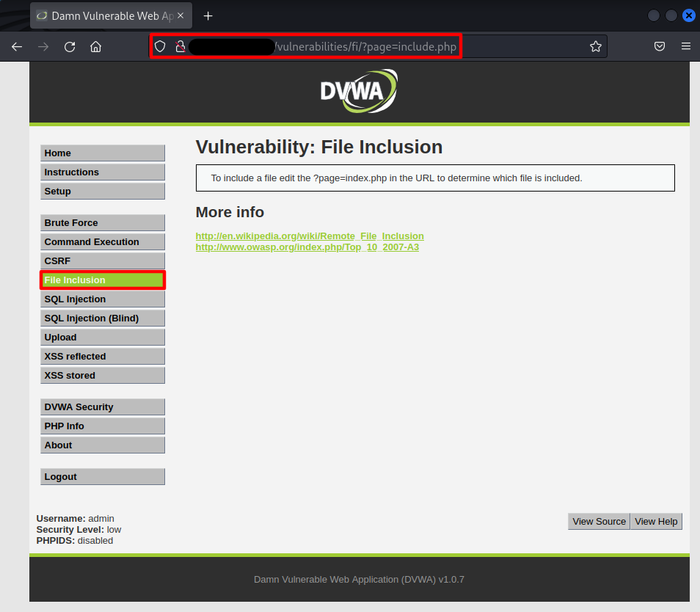Click the browser Back arrow
700x612 pixels.
pyautogui.click(x=17, y=47)
